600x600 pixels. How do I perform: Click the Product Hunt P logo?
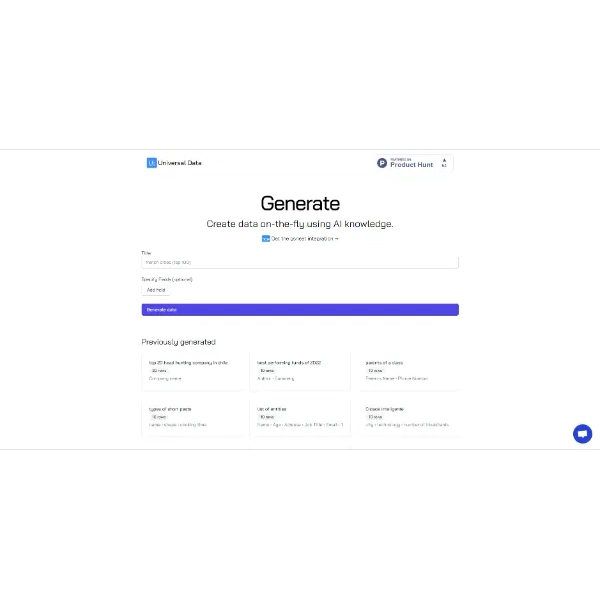click(382, 163)
